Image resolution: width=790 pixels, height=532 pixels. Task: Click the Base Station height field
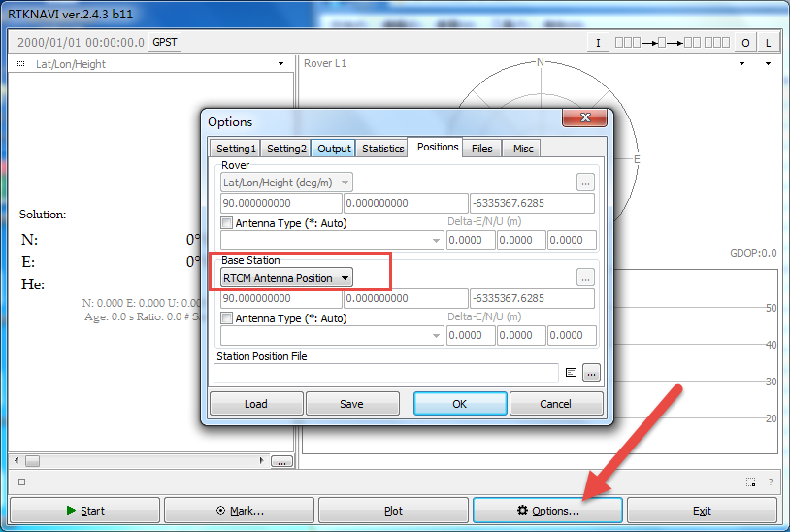tap(532, 298)
